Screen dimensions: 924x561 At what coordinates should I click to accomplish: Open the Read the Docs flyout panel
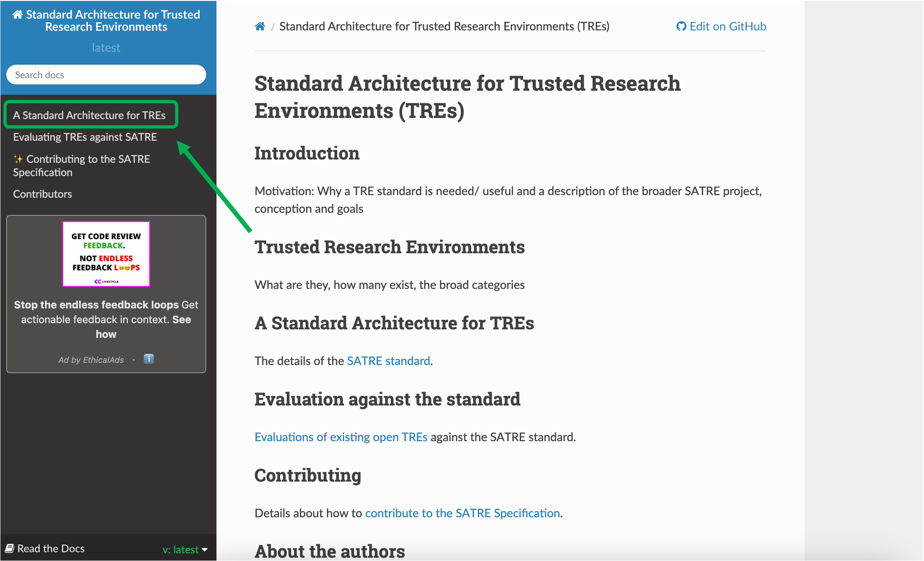(45, 548)
